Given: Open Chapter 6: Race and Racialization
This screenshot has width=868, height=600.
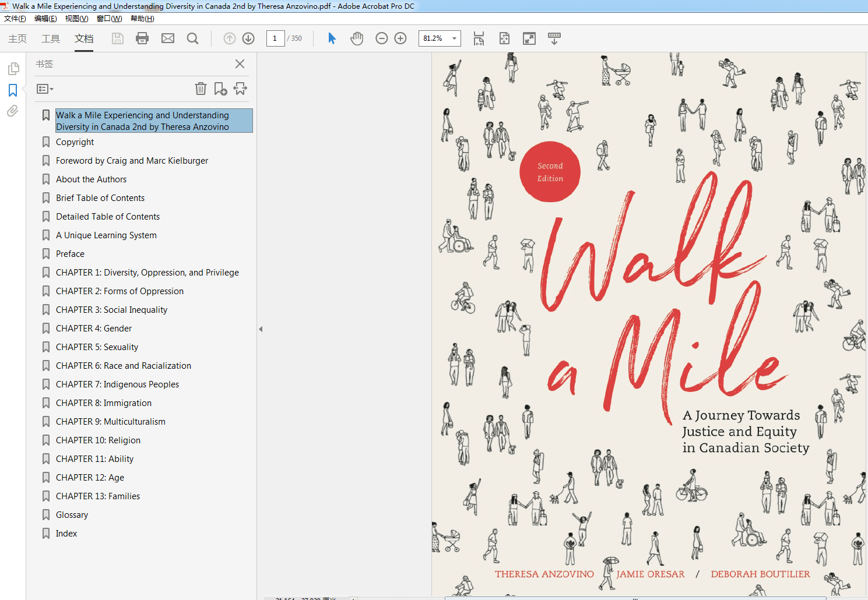Looking at the screenshot, I should [x=124, y=366].
